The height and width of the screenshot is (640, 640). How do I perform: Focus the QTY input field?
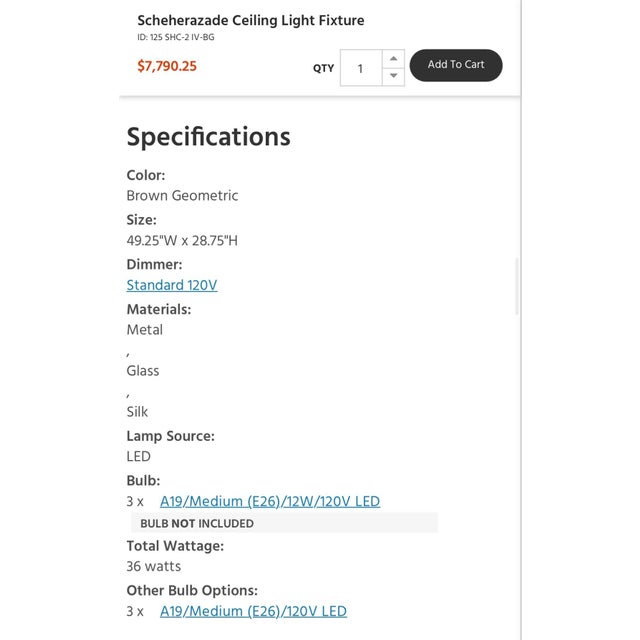[x=361, y=68]
